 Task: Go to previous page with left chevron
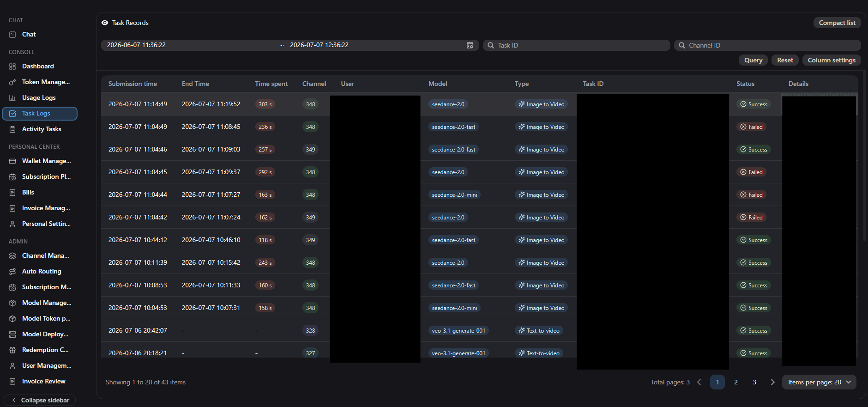pyautogui.click(x=699, y=382)
